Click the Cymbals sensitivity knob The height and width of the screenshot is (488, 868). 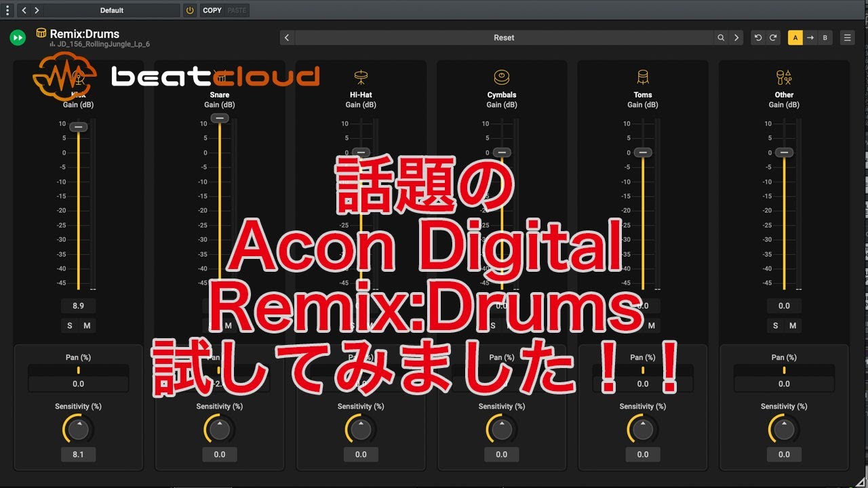[502, 429]
